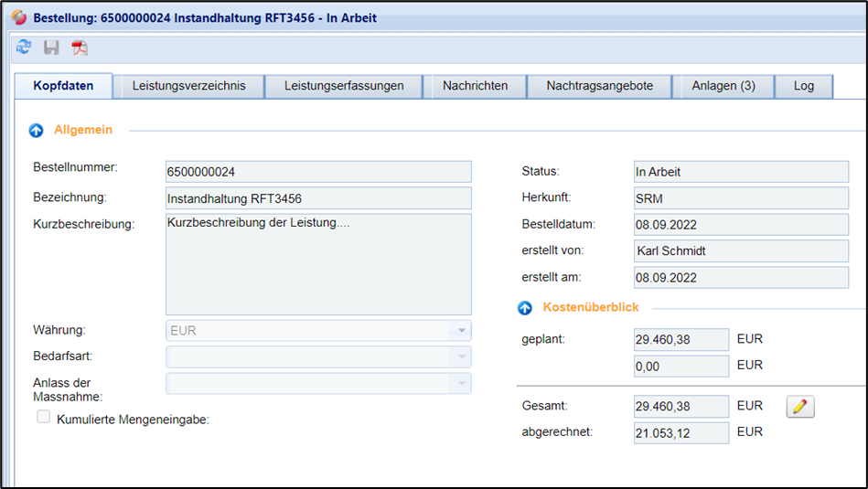Select the Nachtragsangebote tab
Viewport: 868px width, 489px height.
(599, 86)
